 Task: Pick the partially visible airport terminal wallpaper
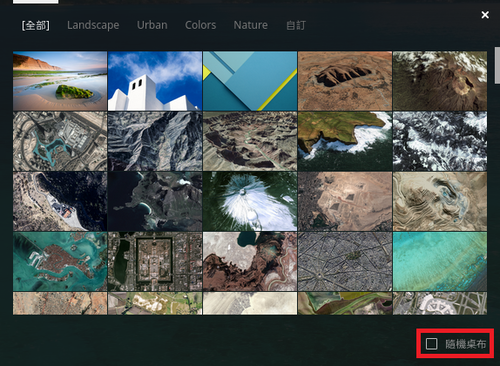click(x=440, y=303)
